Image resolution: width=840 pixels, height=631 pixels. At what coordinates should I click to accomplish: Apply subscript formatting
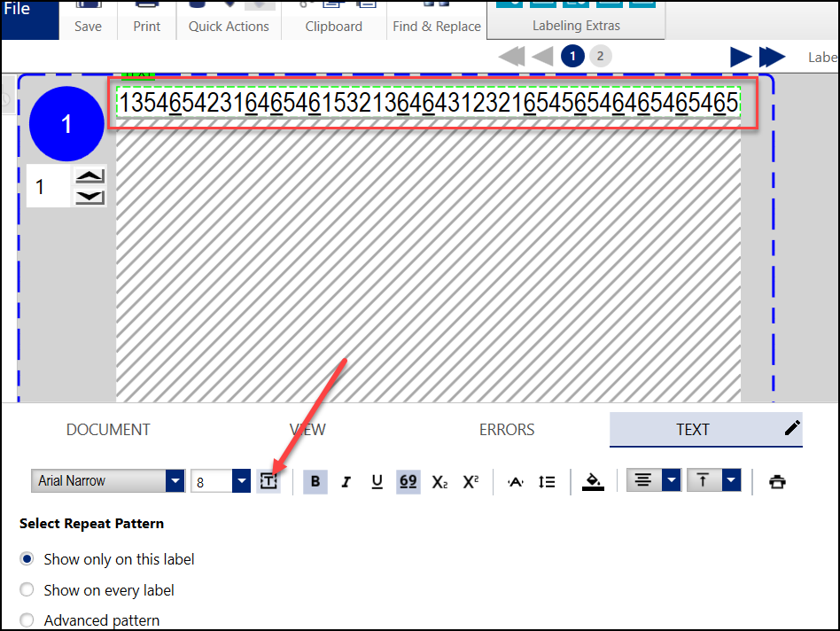[x=439, y=481]
